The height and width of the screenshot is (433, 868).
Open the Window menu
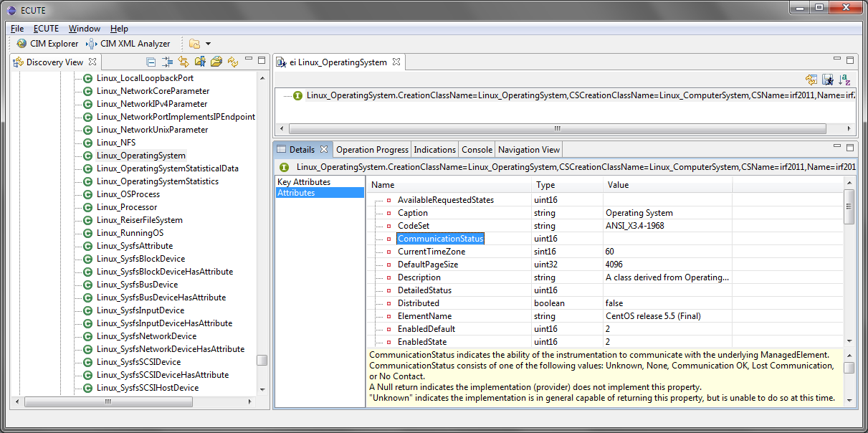(x=85, y=29)
